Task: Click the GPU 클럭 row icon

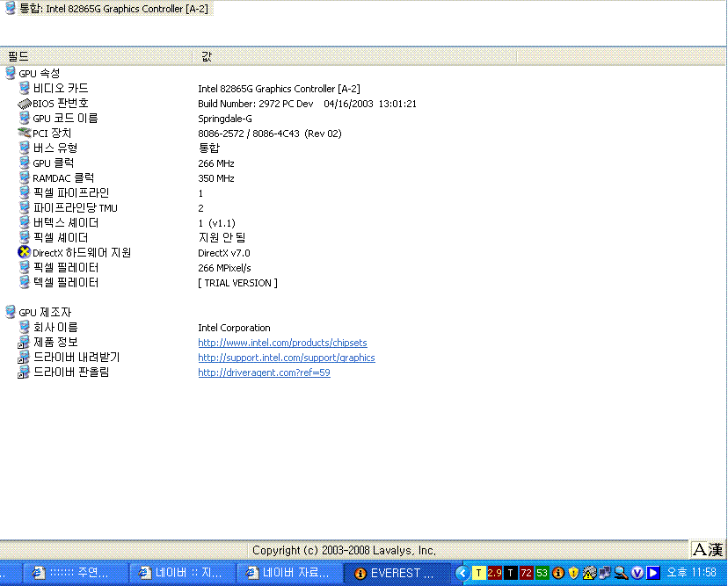Action: (x=24, y=163)
